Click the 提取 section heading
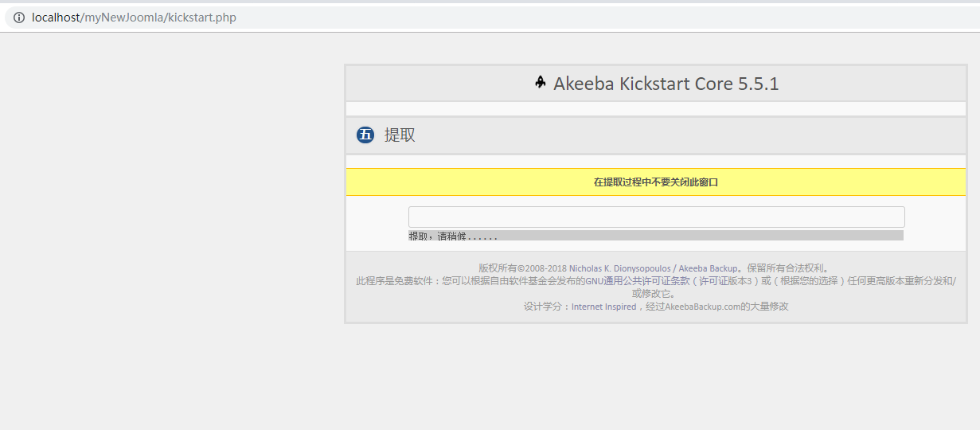The height and width of the screenshot is (430, 980). click(400, 135)
